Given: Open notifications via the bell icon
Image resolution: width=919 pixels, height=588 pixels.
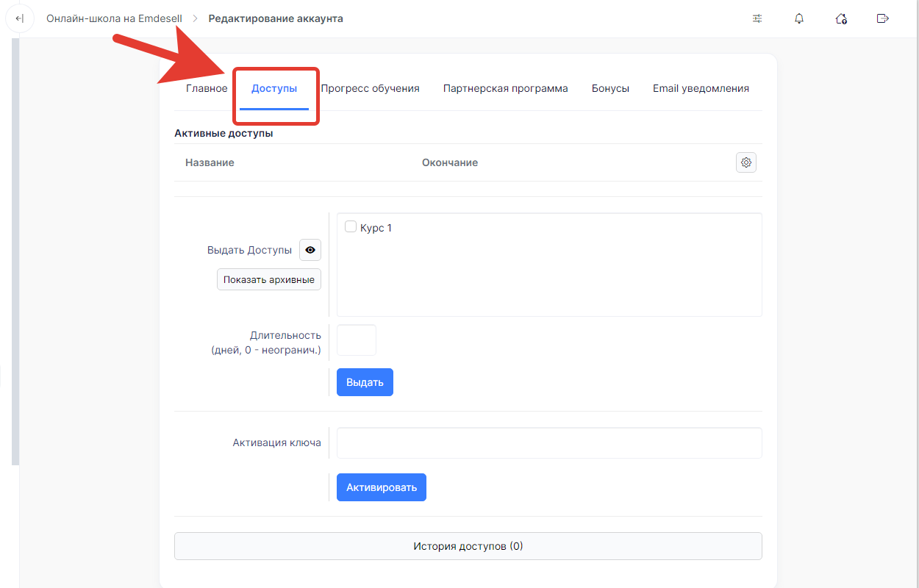Looking at the screenshot, I should (799, 18).
